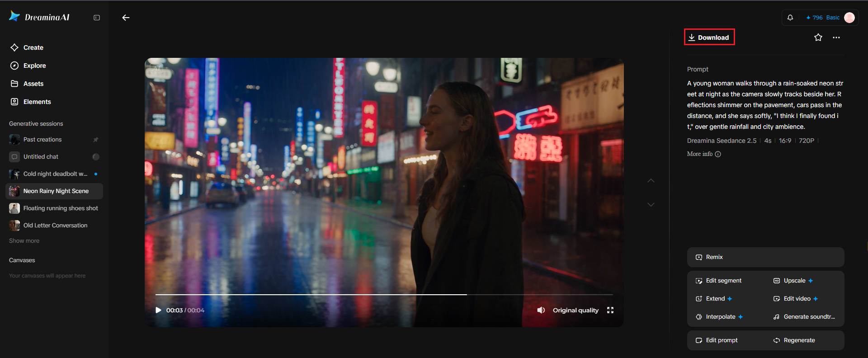Choose Edit segment
Screen dimensions: 868x358
click(719, 281)
